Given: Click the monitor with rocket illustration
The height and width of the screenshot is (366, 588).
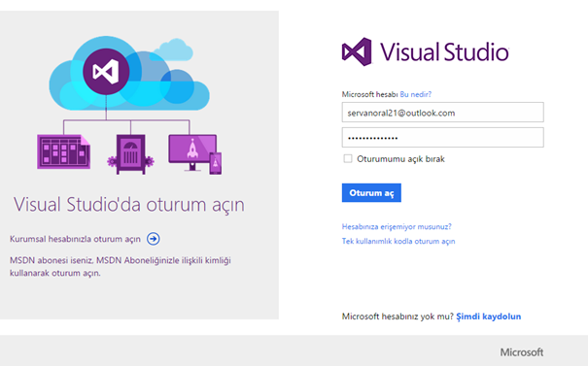Looking at the screenshot, I should coord(192,152).
